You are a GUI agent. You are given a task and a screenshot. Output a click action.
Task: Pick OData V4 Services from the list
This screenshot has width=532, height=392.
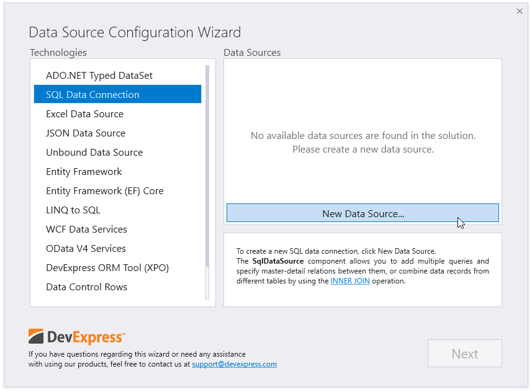pyautogui.click(x=117, y=249)
